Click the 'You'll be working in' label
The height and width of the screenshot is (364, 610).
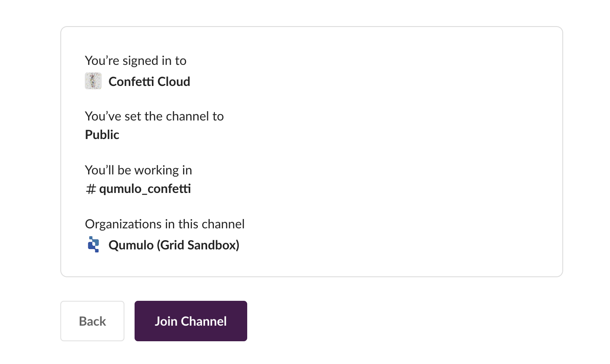(138, 170)
